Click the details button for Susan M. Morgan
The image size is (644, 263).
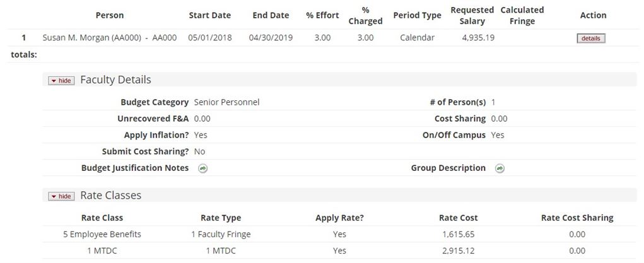coord(590,38)
